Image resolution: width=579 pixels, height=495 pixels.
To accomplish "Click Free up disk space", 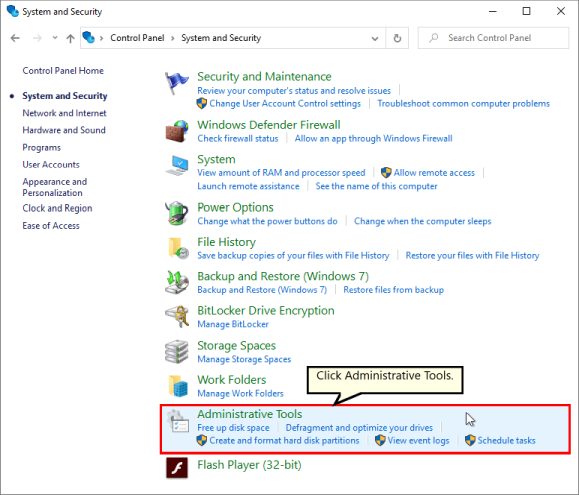I will pos(233,427).
